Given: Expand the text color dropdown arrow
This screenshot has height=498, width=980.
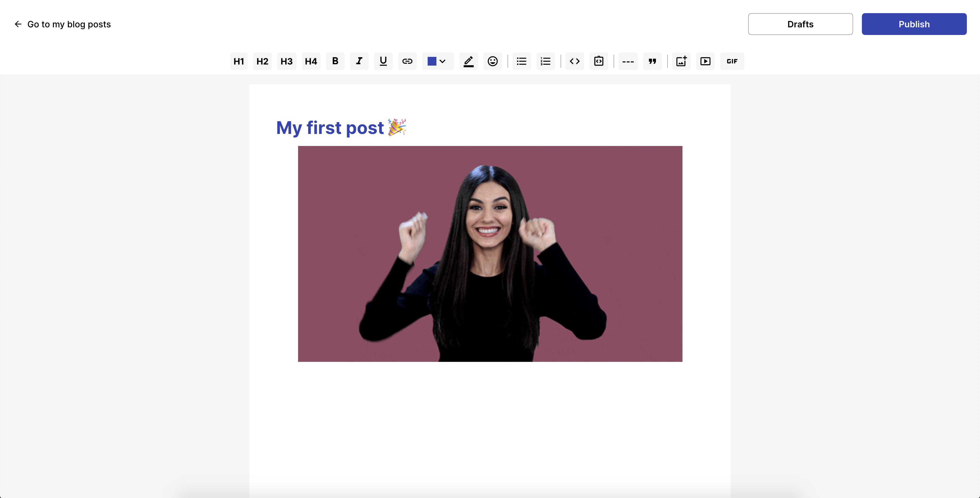Looking at the screenshot, I should pos(442,61).
